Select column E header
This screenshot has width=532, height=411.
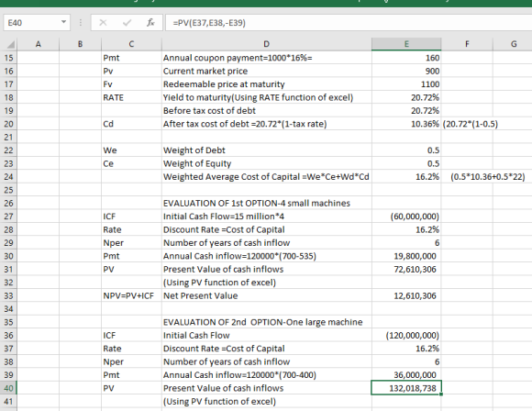(x=406, y=44)
